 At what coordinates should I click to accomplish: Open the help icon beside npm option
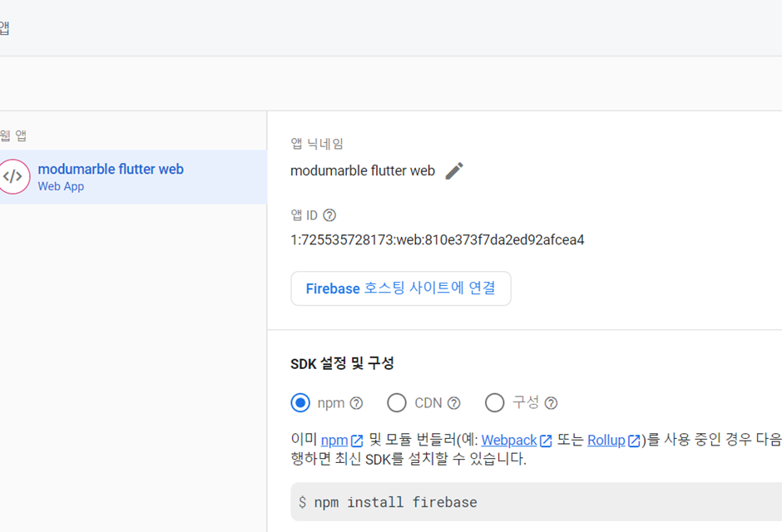point(356,403)
